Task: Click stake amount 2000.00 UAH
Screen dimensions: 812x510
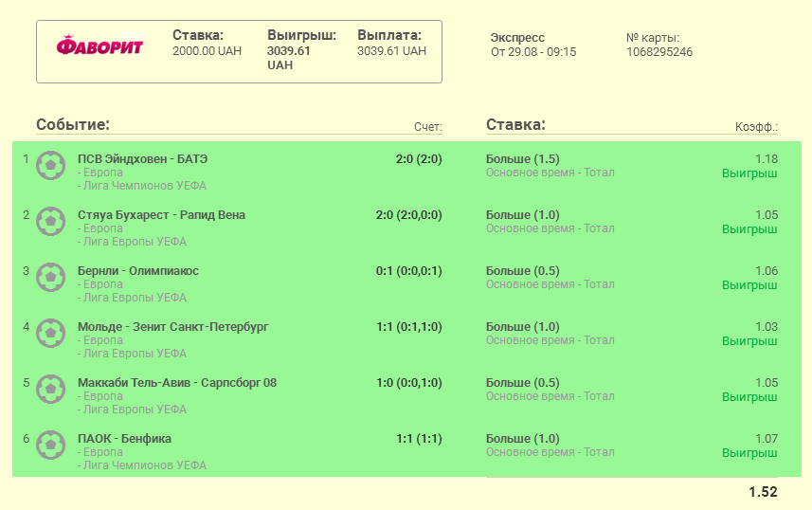Action: pos(208,51)
